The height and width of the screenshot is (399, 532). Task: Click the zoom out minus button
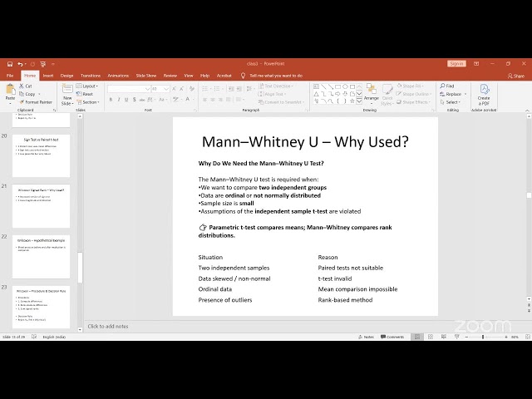(x=466, y=337)
